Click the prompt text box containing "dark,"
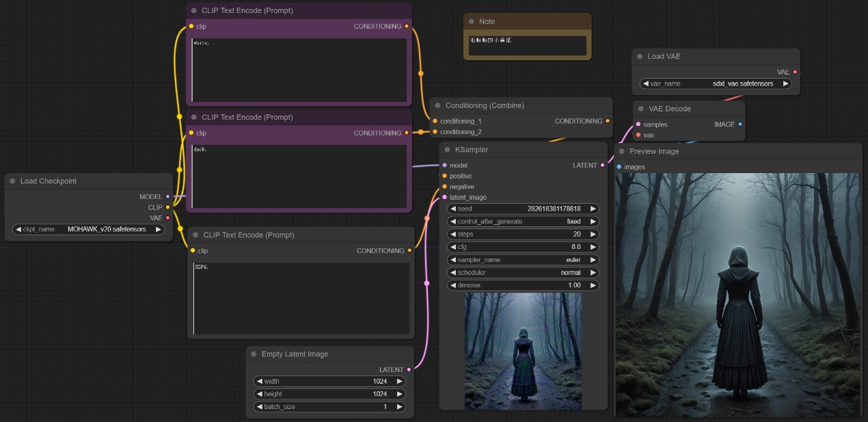 (299, 175)
